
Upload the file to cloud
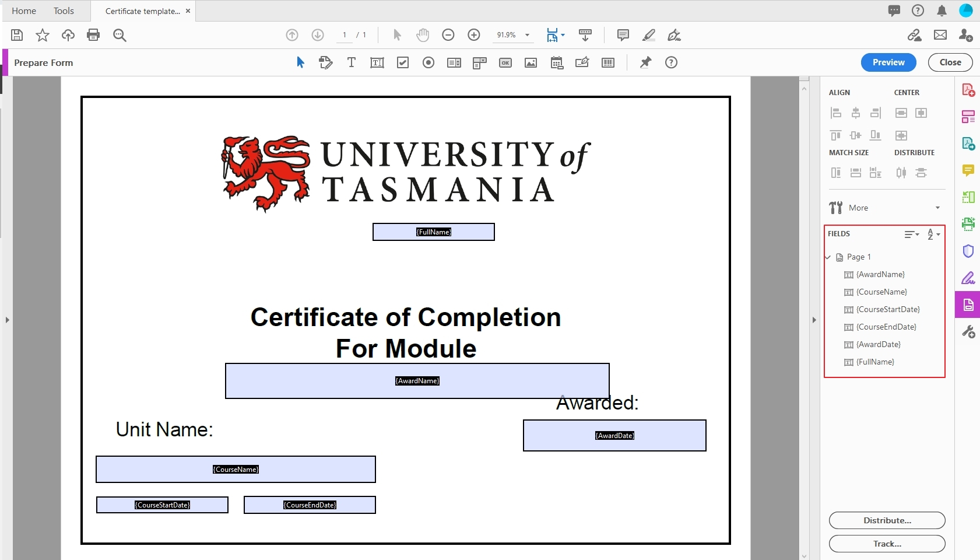tap(68, 35)
